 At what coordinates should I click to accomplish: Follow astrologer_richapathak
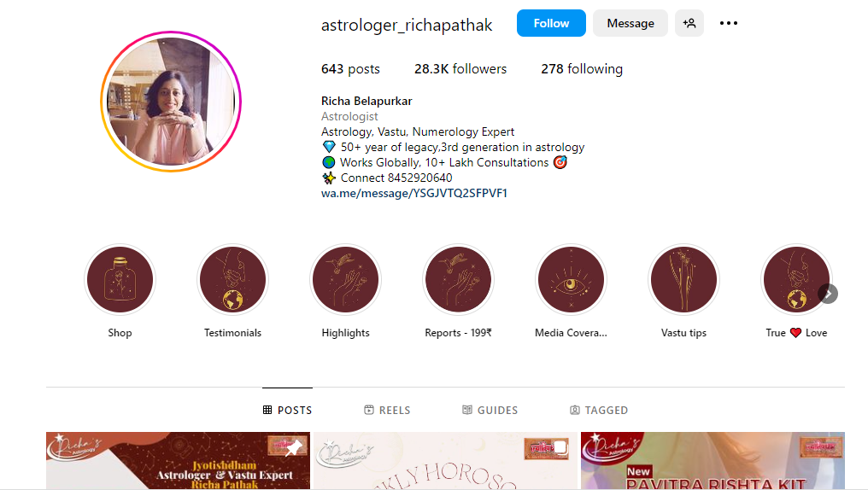551,23
